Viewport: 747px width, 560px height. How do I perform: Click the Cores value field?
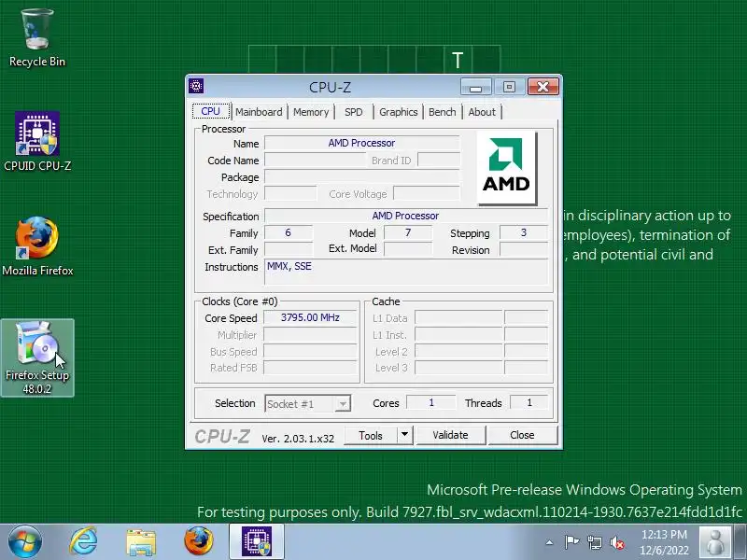[431, 403]
